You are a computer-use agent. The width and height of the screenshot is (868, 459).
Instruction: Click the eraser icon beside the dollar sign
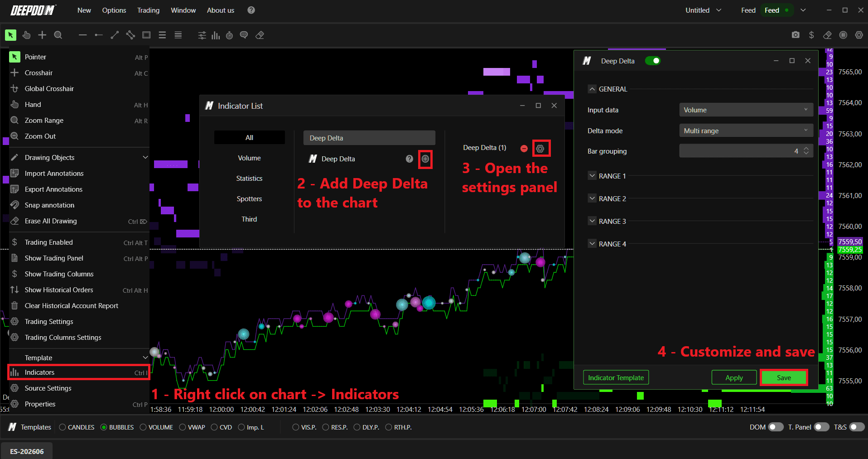[x=827, y=35]
